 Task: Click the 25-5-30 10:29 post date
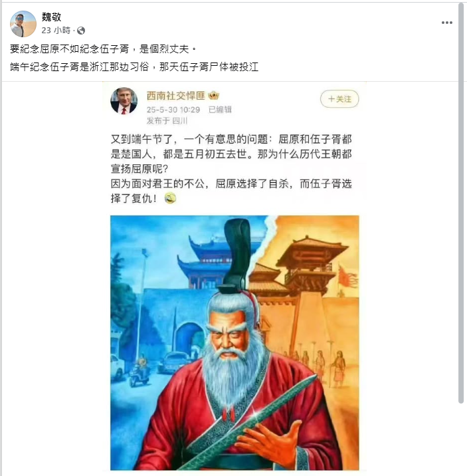(173, 110)
